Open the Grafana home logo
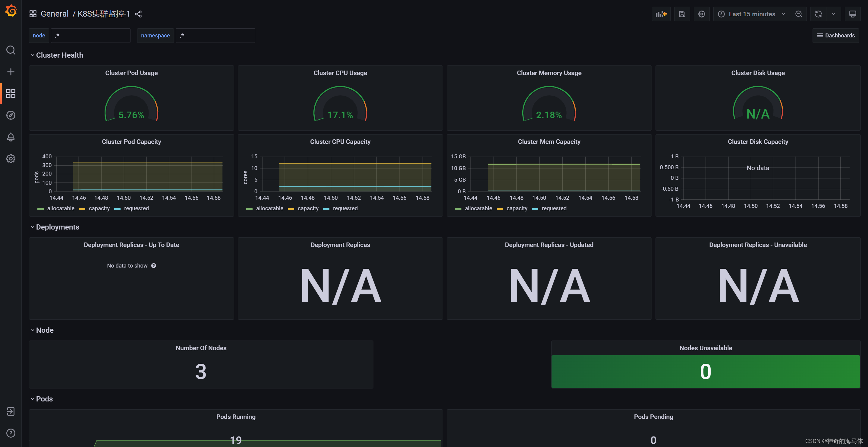This screenshot has width=868, height=447. pos(11,11)
